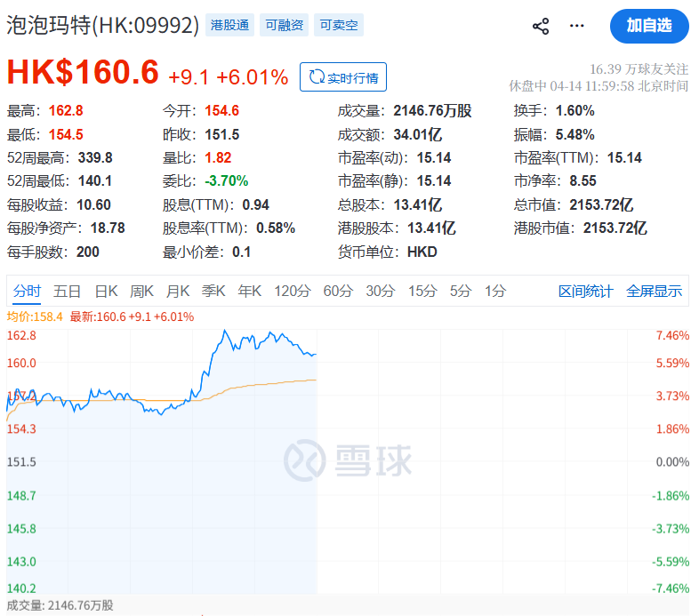Select the 5分 interval tab
Image resolution: width=699 pixels, height=616 pixels.
[460, 291]
